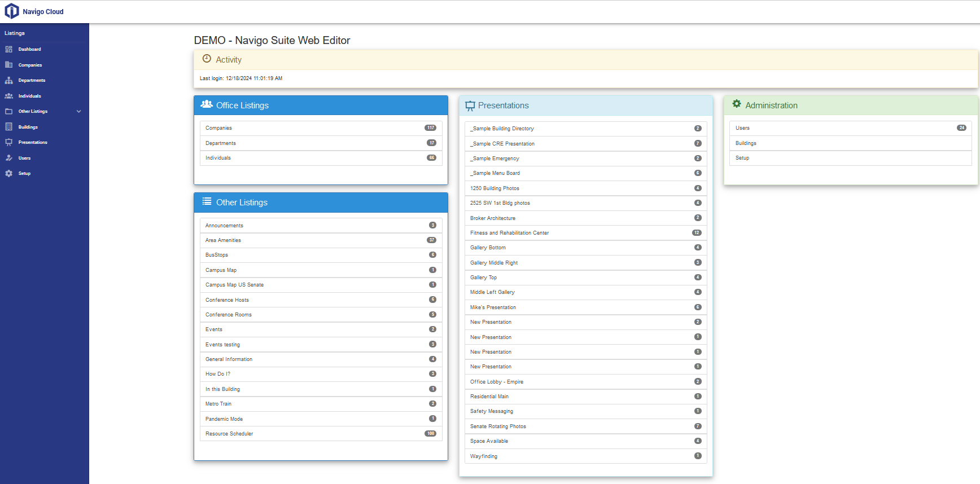980x484 pixels.
Task: Open Middle Left Gallery presentation
Action: click(x=586, y=292)
